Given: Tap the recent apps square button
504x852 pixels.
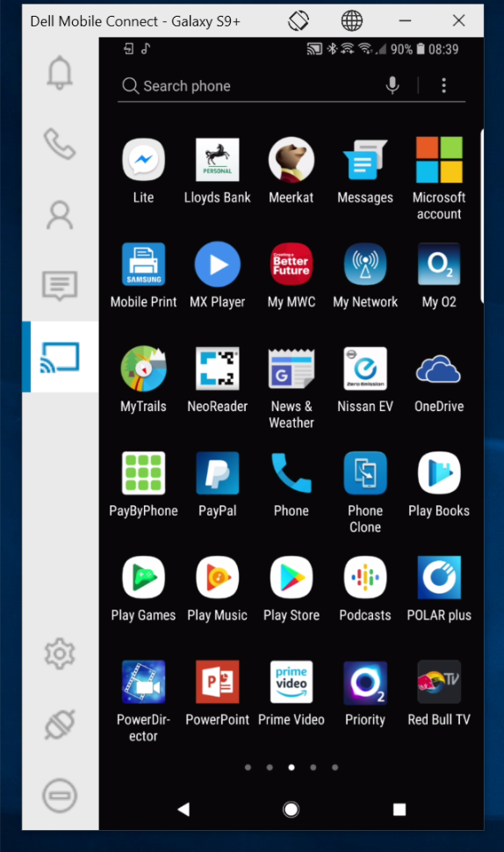Looking at the screenshot, I should click(400, 810).
